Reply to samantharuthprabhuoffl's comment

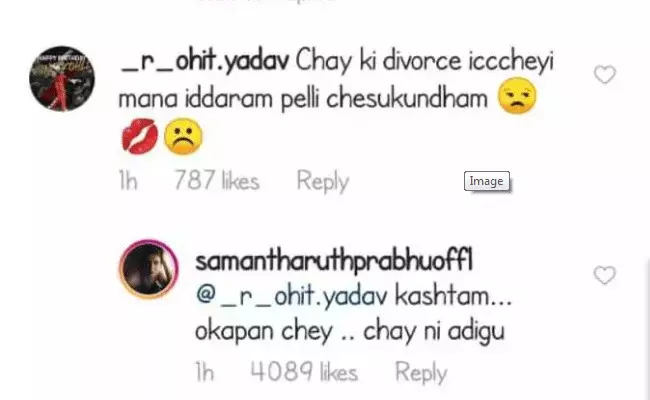pos(421,372)
